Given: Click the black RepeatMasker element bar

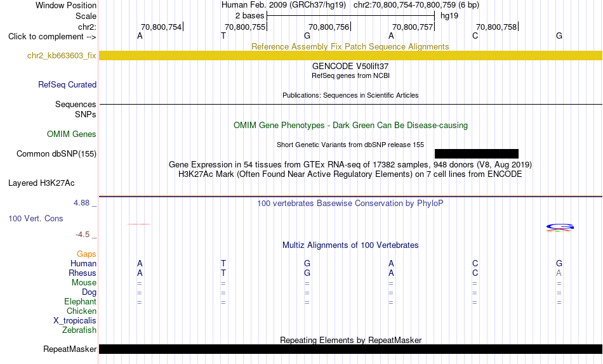Looking at the screenshot, I should 351,349.
